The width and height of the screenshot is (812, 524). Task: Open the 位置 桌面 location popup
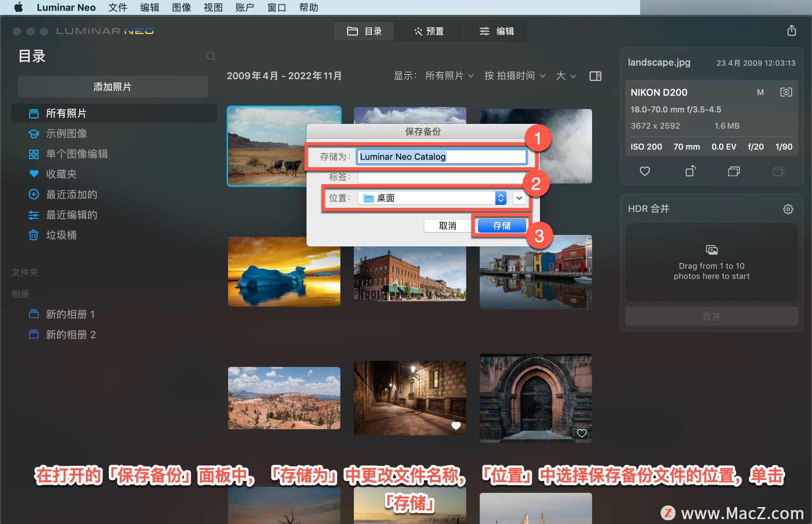pyautogui.click(x=432, y=198)
